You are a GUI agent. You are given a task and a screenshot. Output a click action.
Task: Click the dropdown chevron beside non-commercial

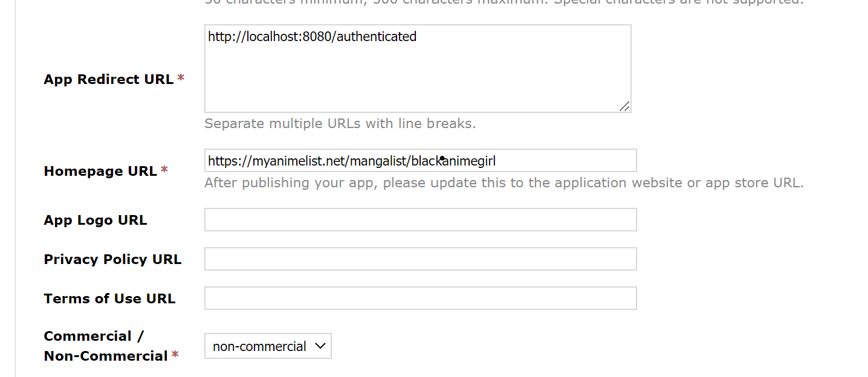pos(320,346)
